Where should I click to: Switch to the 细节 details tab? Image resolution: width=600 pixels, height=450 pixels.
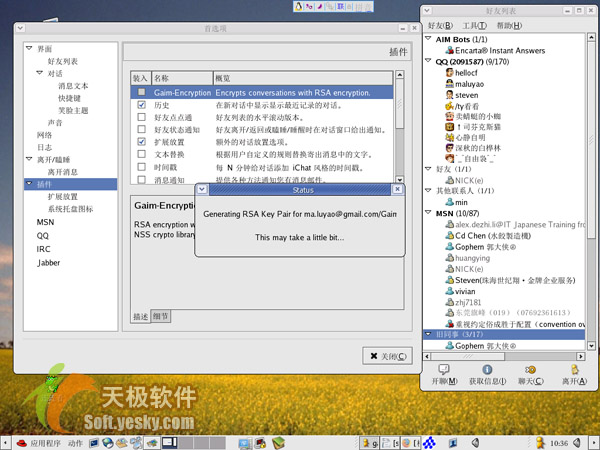[x=161, y=316]
